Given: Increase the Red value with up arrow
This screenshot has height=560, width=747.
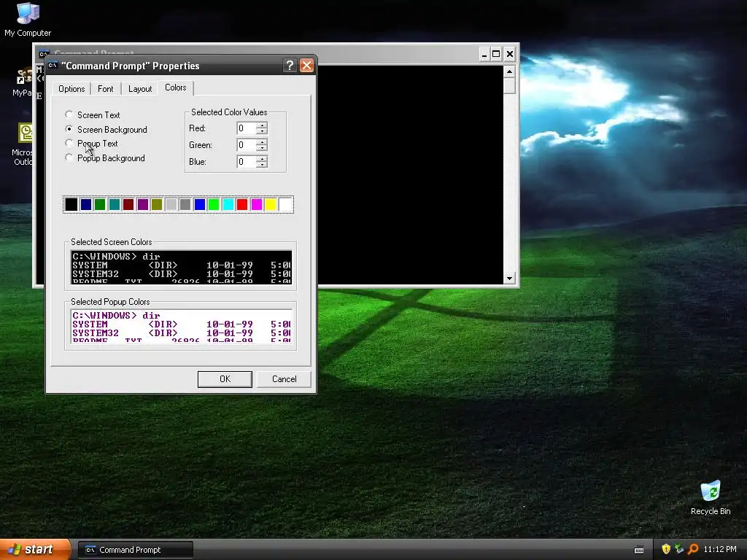Looking at the screenshot, I should pos(262,125).
